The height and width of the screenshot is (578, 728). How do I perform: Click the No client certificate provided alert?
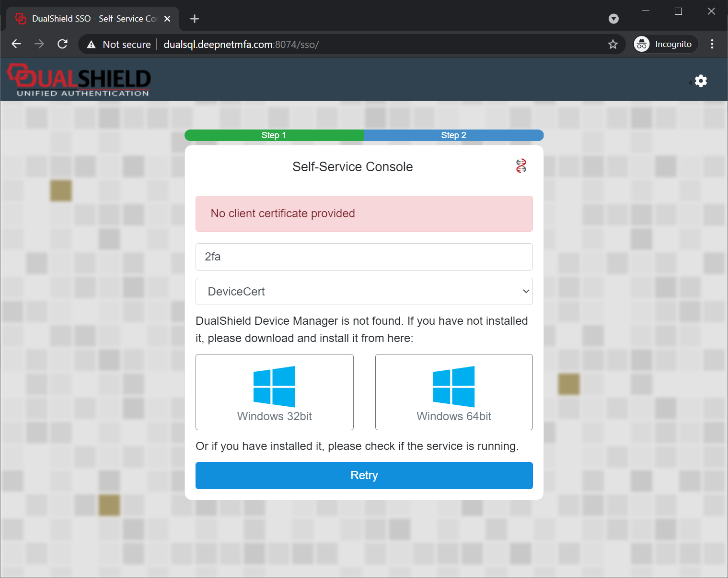click(x=364, y=213)
